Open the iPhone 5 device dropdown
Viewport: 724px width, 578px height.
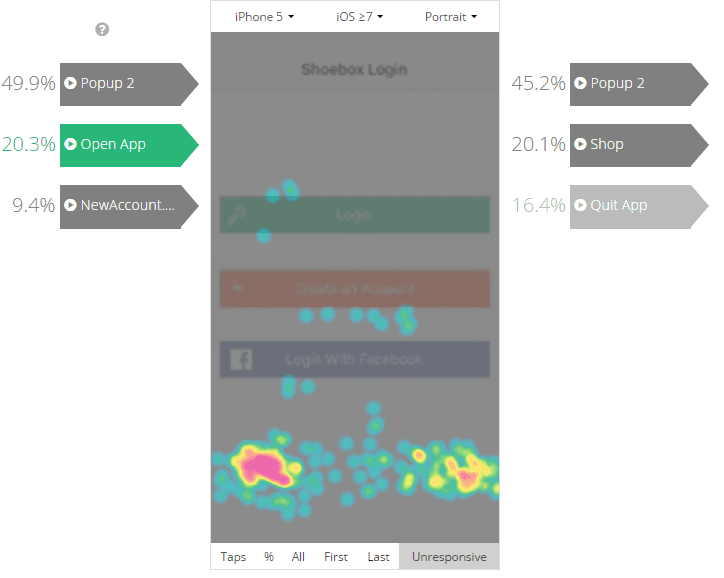(264, 17)
